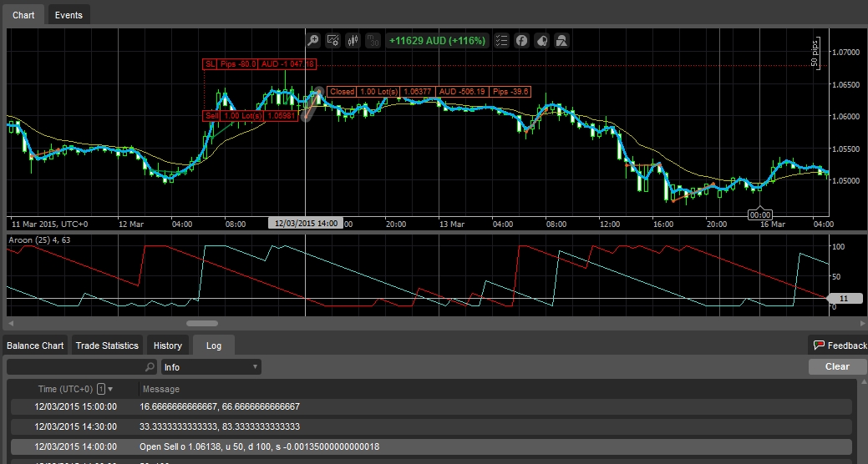868x464 pixels.
Task: Open the Trade Statistics tab
Action: (x=107, y=345)
